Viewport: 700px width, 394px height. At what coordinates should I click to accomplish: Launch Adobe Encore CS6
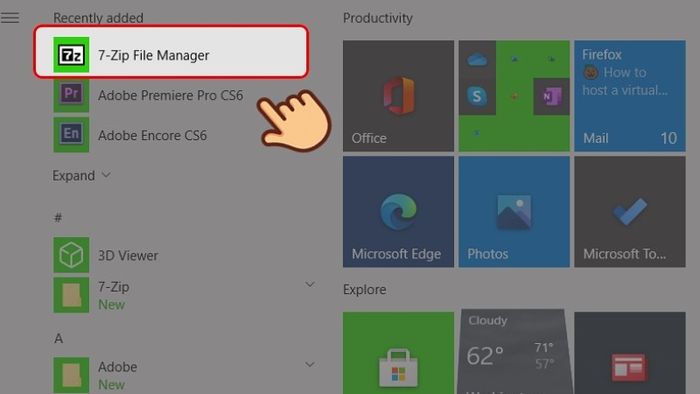[152, 135]
